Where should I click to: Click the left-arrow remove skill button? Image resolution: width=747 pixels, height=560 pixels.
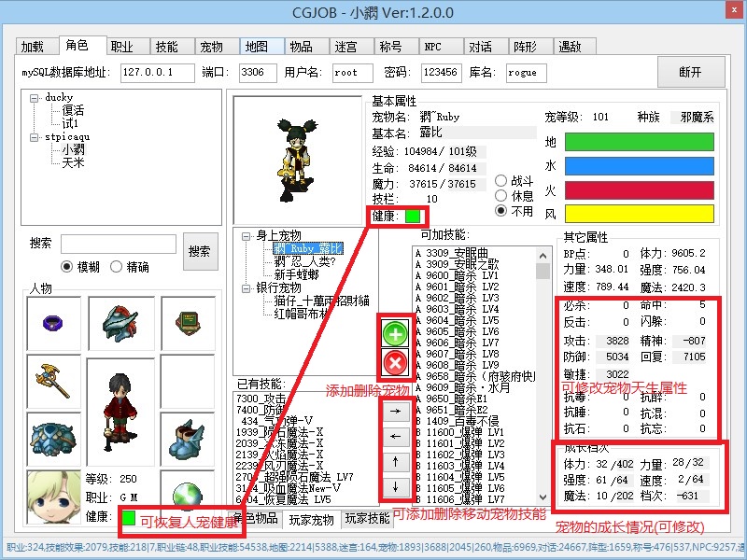point(394,436)
